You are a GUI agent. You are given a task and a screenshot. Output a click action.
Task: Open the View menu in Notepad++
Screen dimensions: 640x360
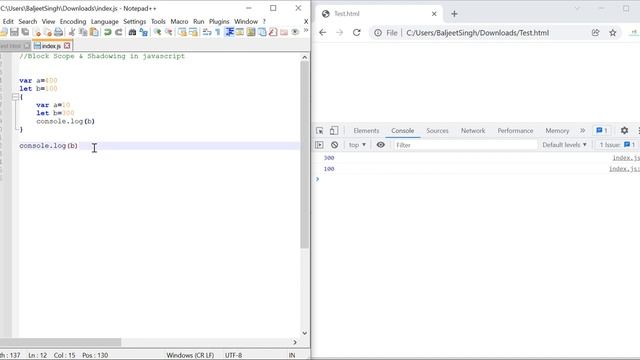tap(48, 21)
